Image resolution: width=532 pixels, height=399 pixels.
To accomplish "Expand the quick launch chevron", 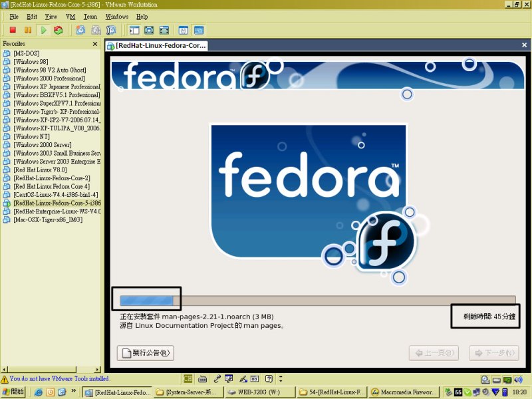I will click(x=73, y=391).
